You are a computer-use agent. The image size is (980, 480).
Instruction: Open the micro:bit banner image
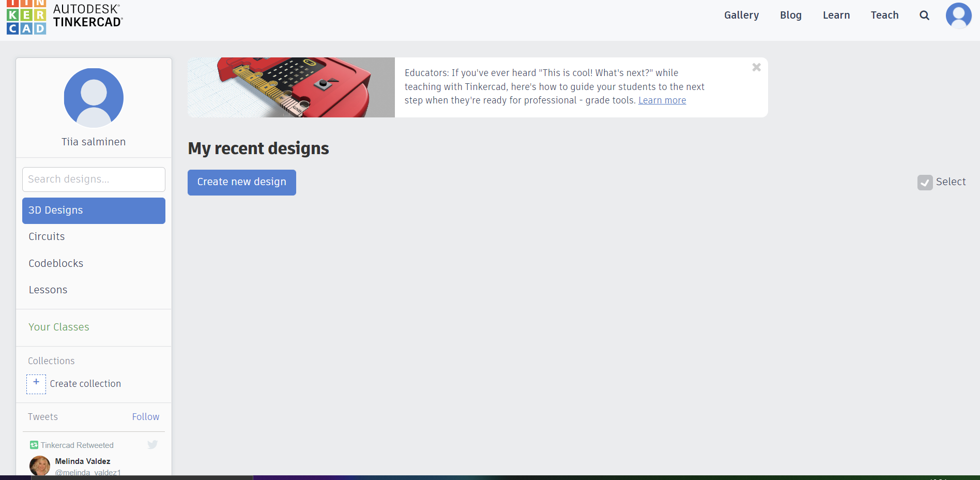[291, 87]
